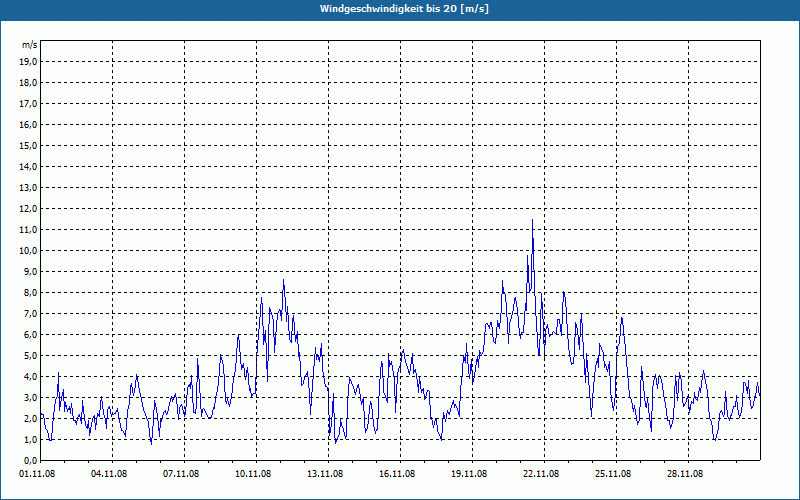Click the 13,0 y-axis label

click(28, 188)
